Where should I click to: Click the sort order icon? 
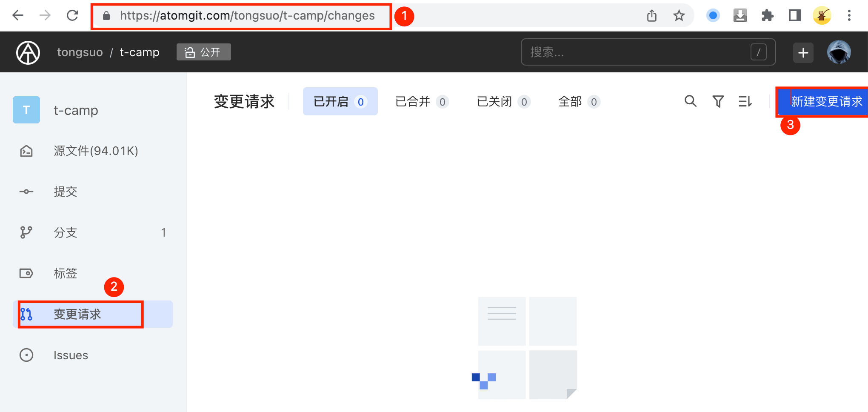tap(745, 101)
